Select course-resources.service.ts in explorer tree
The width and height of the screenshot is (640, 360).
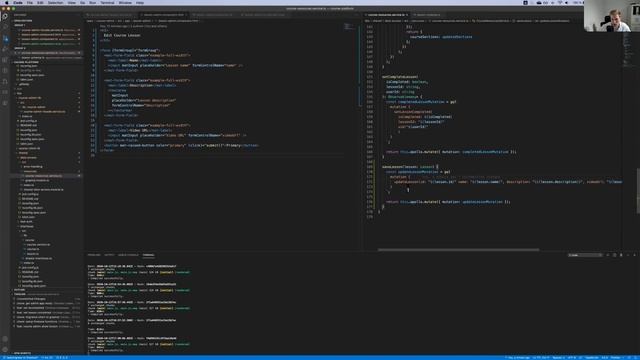click(44, 176)
